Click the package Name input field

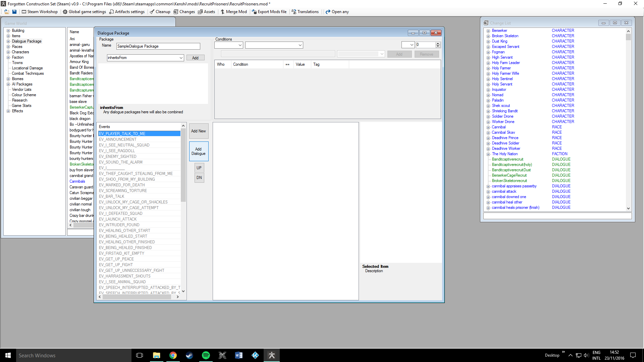coord(158,46)
